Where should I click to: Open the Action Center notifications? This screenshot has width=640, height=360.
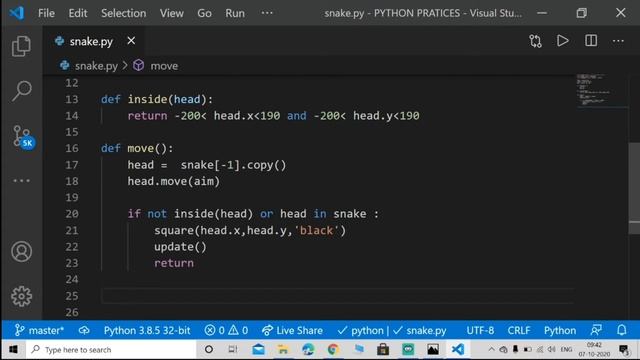coord(624,350)
